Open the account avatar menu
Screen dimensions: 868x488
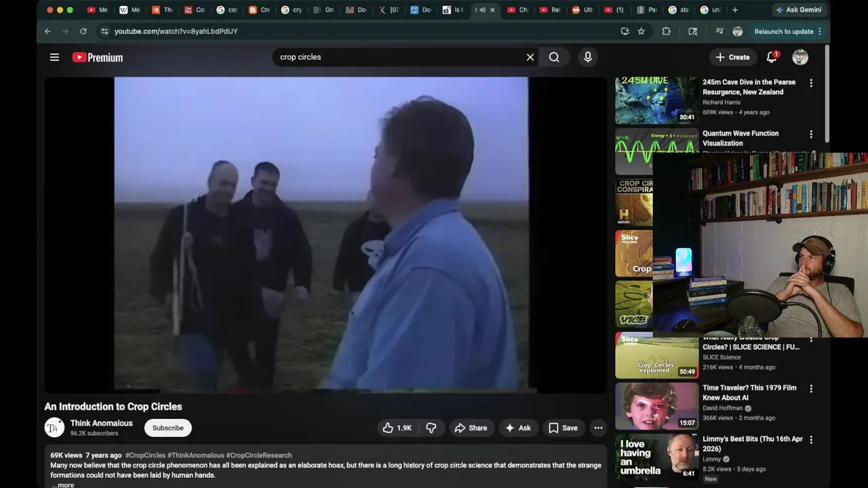pyautogui.click(x=800, y=57)
